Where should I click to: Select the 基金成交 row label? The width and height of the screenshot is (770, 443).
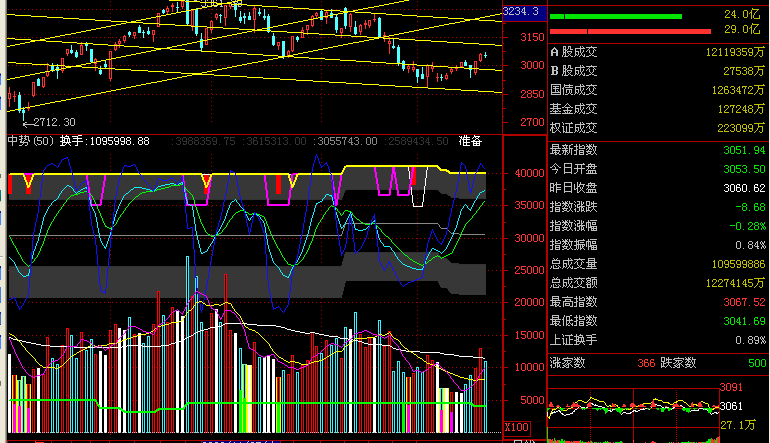pyautogui.click(x=574, y=109)
